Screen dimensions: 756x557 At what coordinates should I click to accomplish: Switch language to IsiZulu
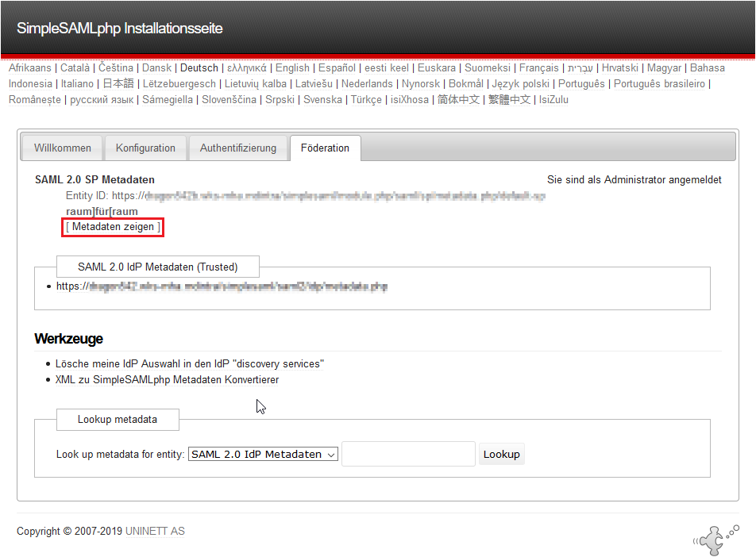[x=553, y=100]
